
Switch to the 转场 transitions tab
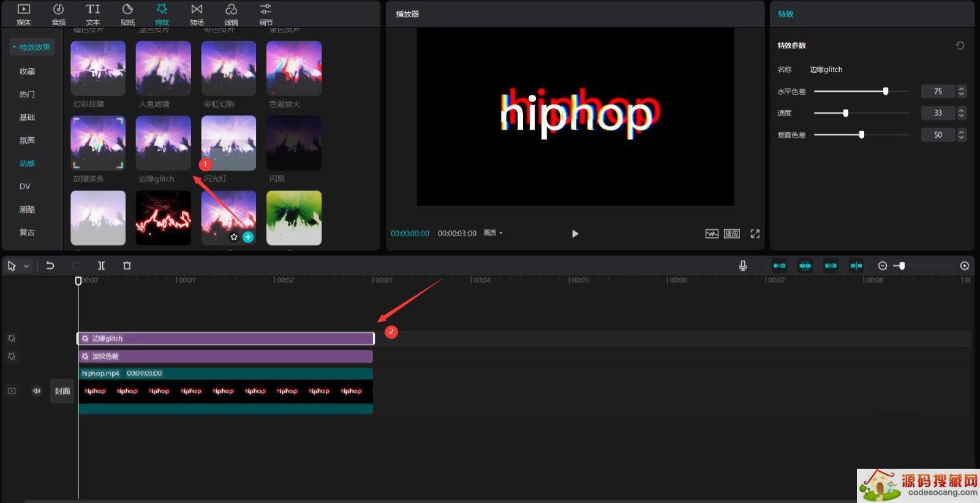tap(197, 14)
